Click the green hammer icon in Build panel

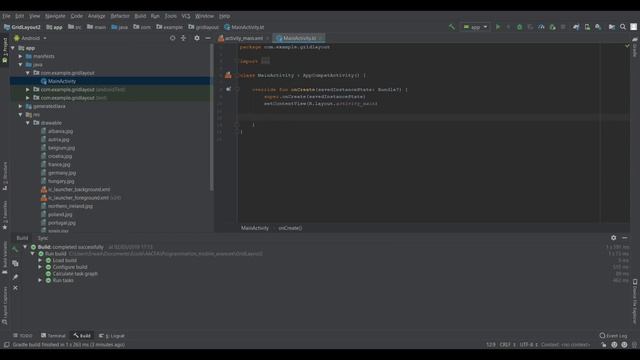(x=15, y=249)
